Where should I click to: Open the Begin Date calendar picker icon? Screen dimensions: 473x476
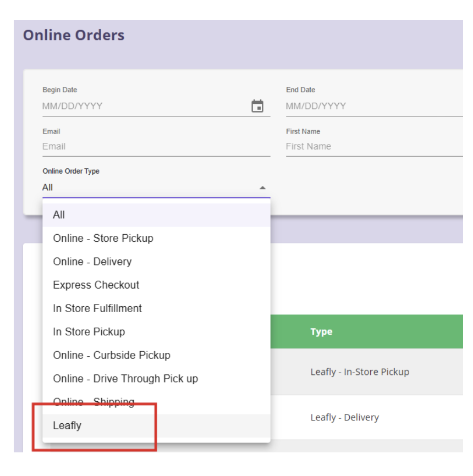coord(257,106)
